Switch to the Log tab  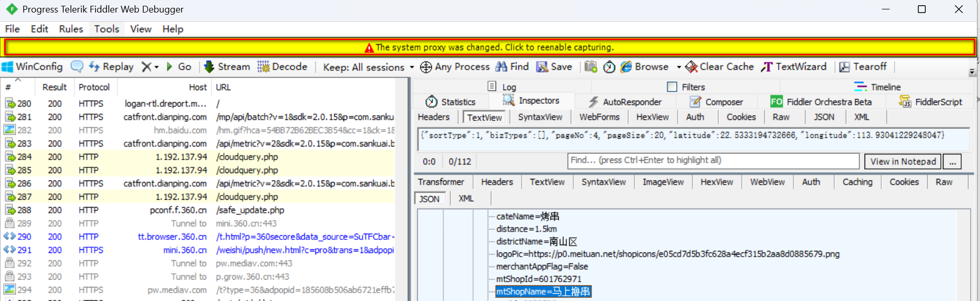click(x=502, y=87)
